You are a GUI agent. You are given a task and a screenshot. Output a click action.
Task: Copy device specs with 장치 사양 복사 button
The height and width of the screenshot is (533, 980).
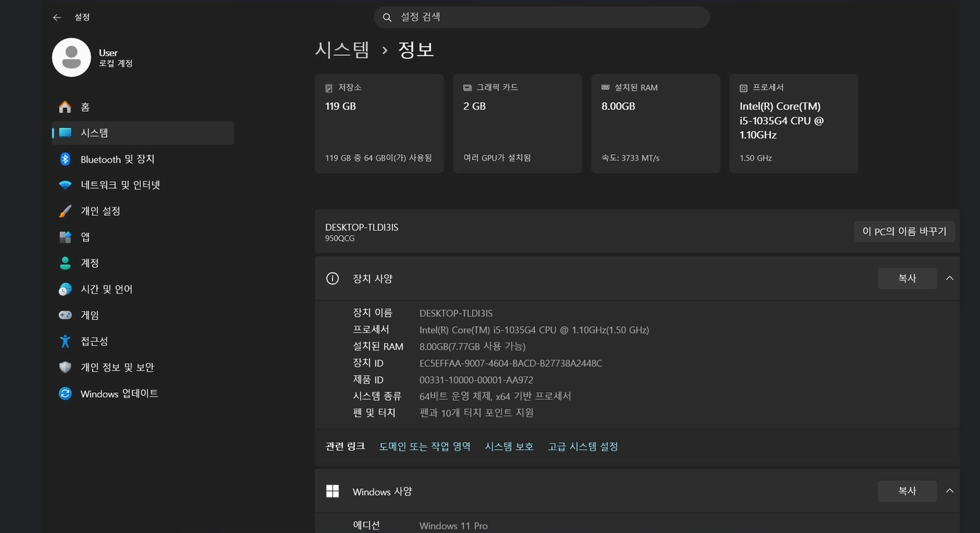pyautogui.click(x=907, y=279)
